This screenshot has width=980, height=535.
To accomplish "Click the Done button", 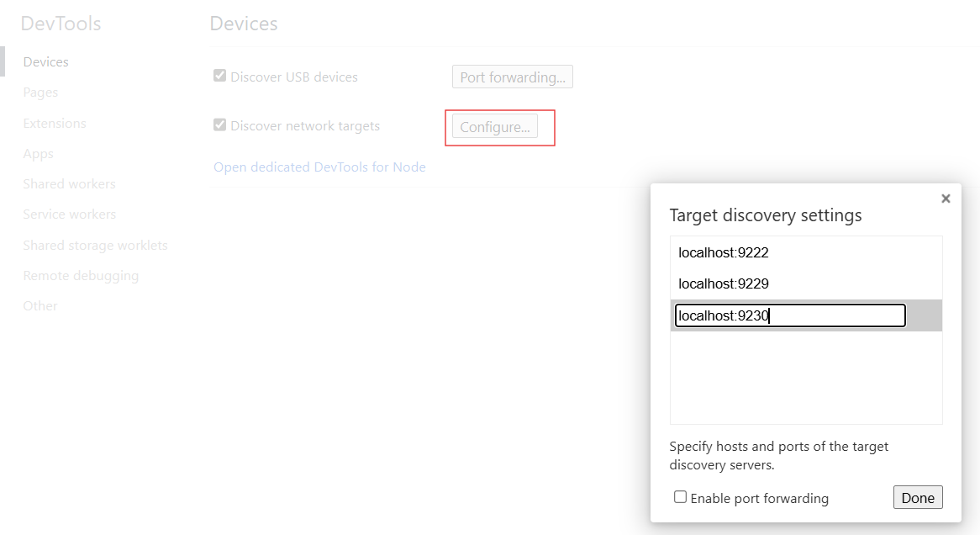I will click(x=918, y=497).
